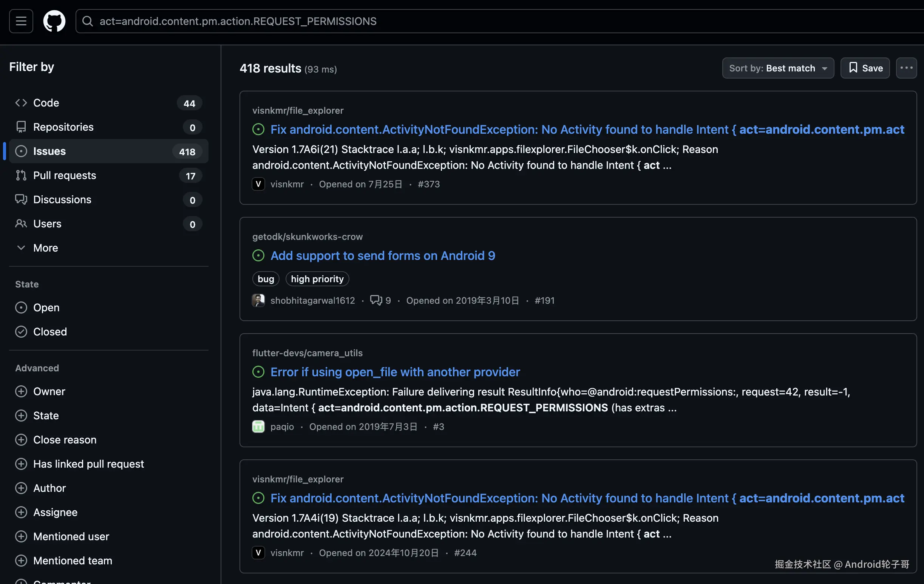Open the flutter-devs/camera_utils repository link
This screenshot has height=584, width=924.
tap(307, 352)
